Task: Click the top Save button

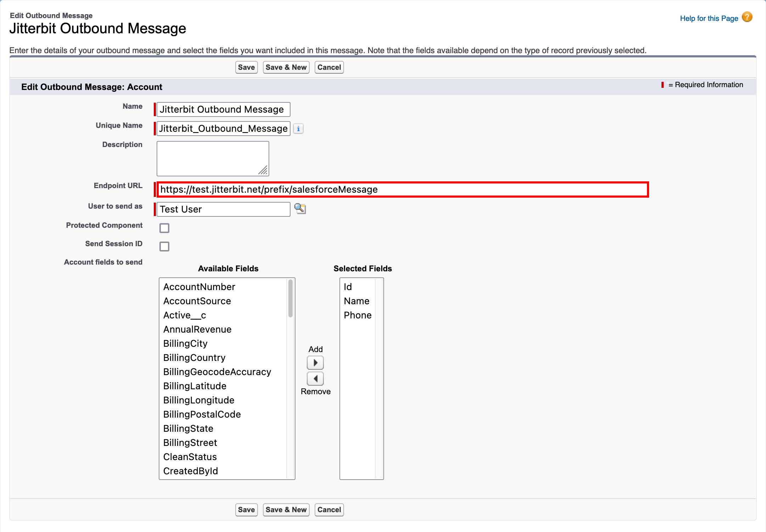Action: [x=246, y=67]
